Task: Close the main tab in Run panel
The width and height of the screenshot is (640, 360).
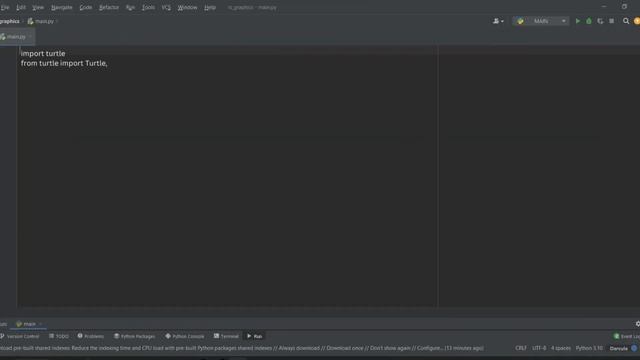Action: [40, 324]
